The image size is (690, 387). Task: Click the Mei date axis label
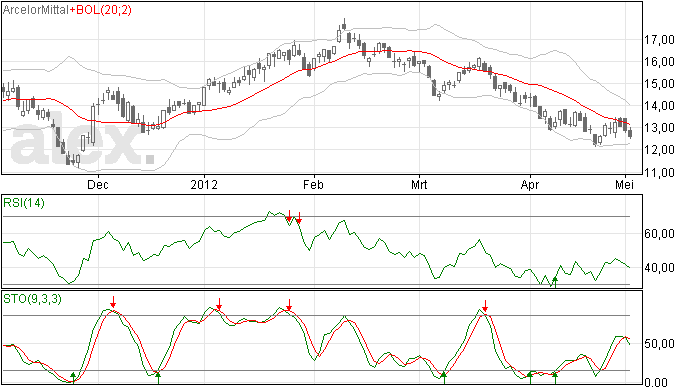[625, 184]
